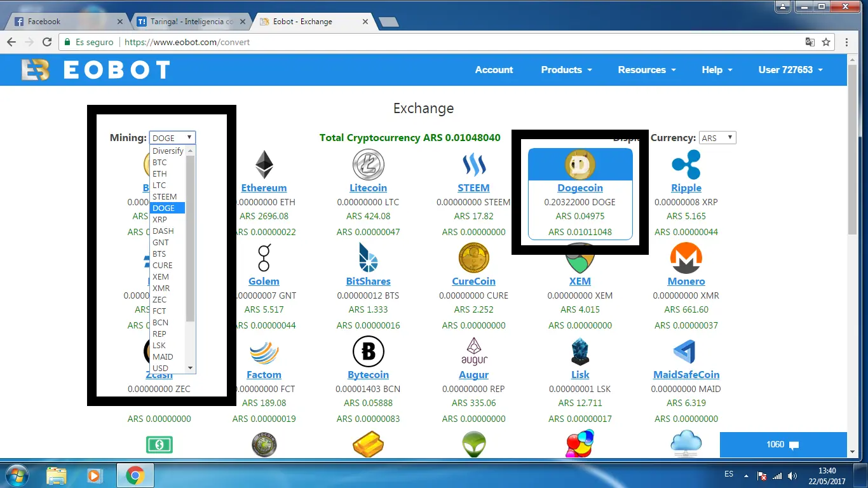Launch Windows Media Player from the taskbar

point(95,475)
